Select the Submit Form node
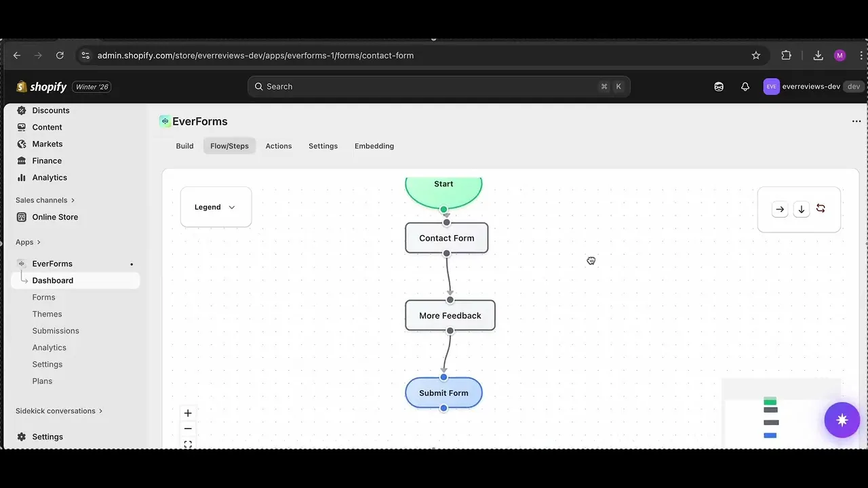This screenshot has width=868, height=488. pyautogui.click(x=443, y=393)
